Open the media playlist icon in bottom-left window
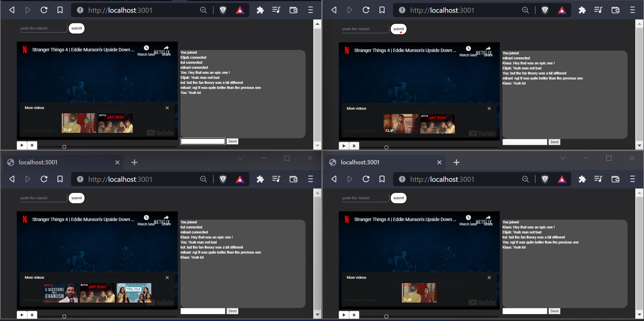 click(x=276, y=179)
